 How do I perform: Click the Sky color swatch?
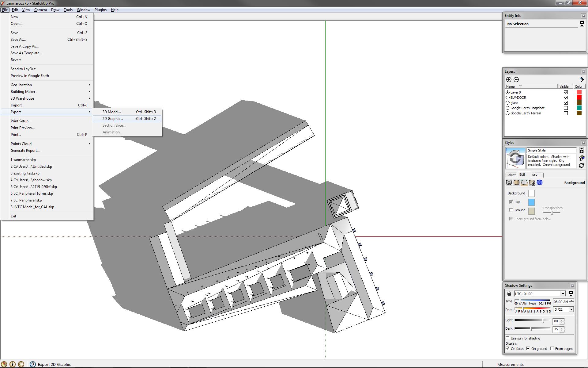point(531,202)
